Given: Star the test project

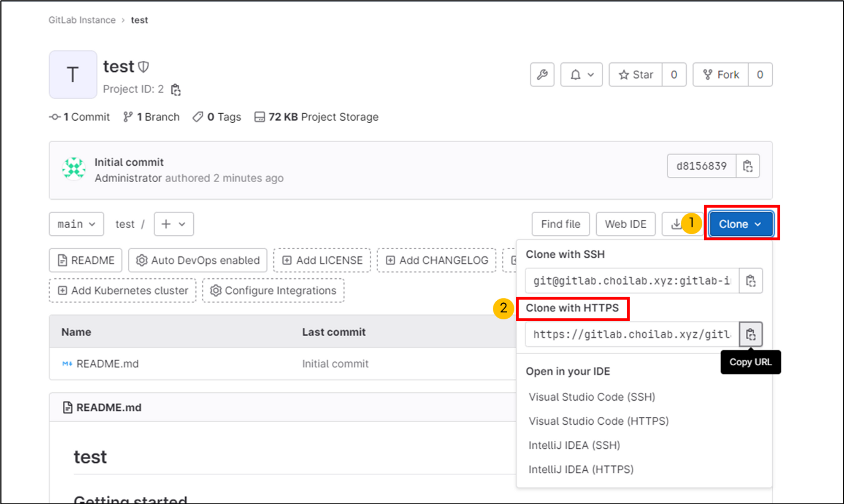Looking at the screenshot, I should tap(636, 75).
